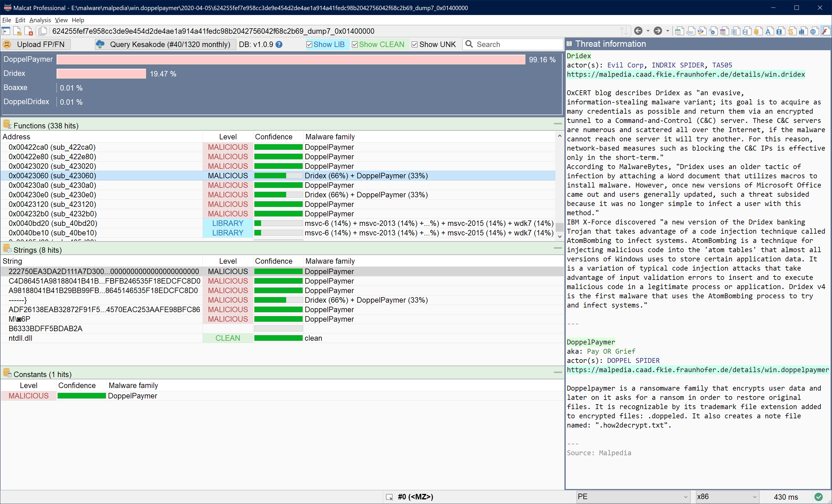Image resolution: width=832 pixels, height=504 pixels.
Task: Select the ntdll.dll string row
Action: pos(282,338)
